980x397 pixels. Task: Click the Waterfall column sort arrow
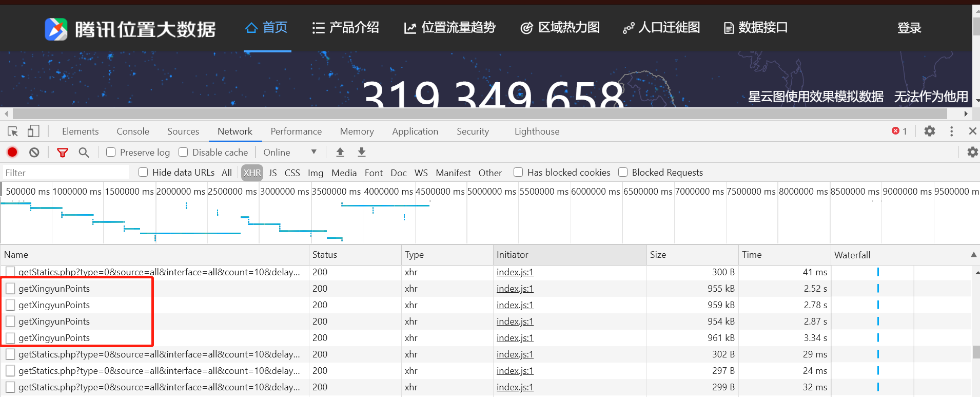pos(973,255)
